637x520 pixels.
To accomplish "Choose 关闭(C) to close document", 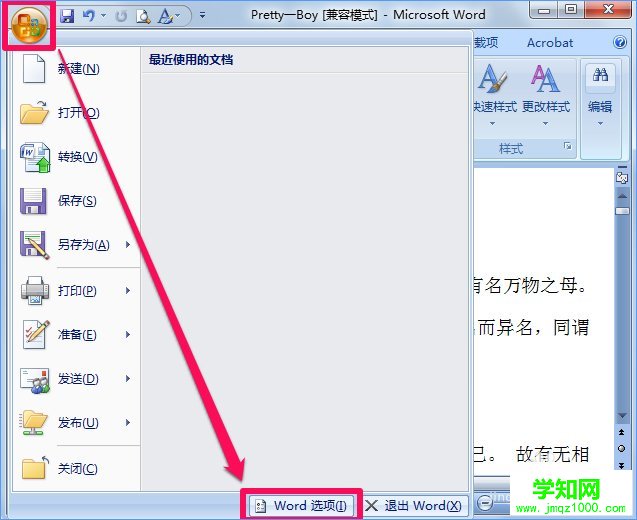I will pyautogui.click(x=77, y=468).
